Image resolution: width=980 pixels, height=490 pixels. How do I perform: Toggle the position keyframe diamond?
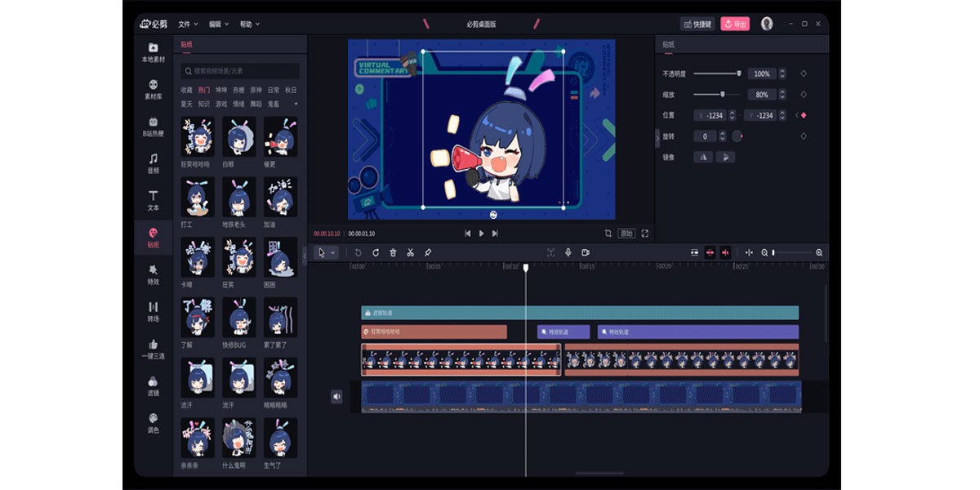tap(804, 115)
